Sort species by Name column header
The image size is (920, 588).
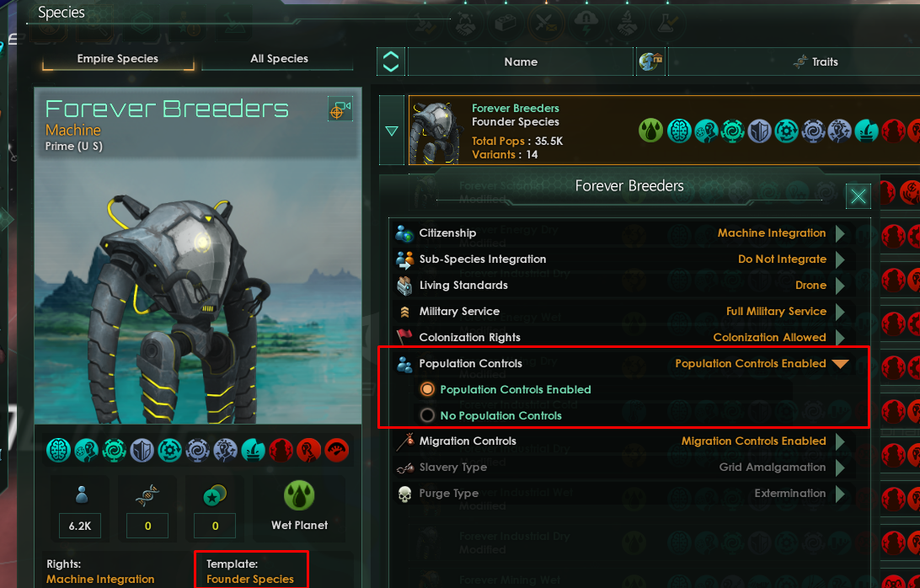coord(521,61)
